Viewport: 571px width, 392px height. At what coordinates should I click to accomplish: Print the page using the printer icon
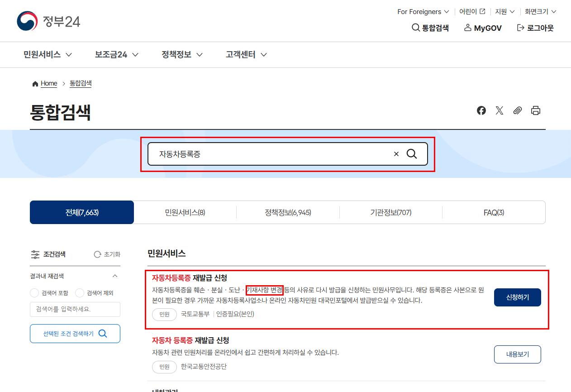[x=536, y=110]
